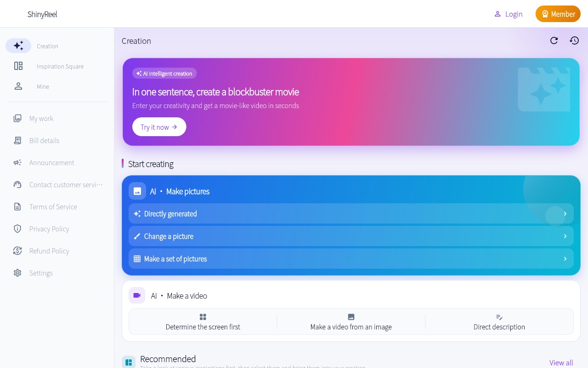Open the Mine section label
588x368 pixels.
(43, 86)
